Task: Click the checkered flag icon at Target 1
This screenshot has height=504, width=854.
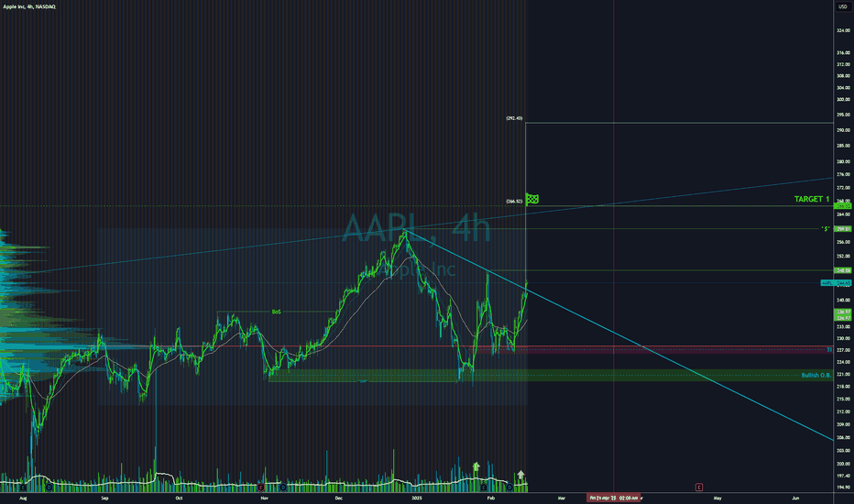Action: tap(532, 198)
